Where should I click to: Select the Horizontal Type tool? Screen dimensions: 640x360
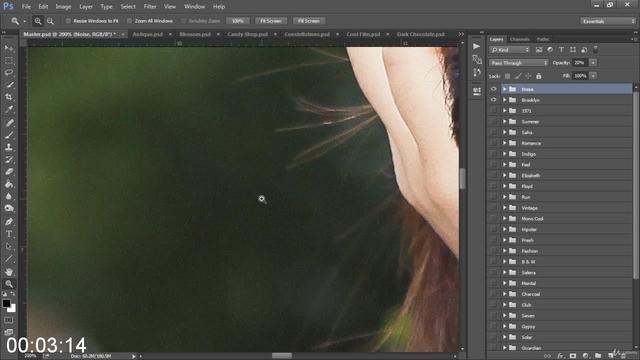pyautogui.click(x=9, y=234)
